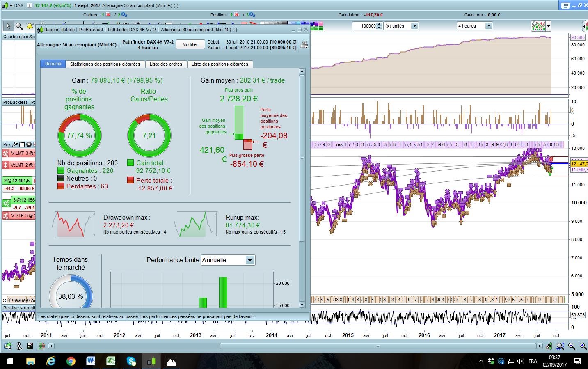Click the Runup max value 81 774,30 €
Viewport: 588px width, 369px height.
[243, 225]
